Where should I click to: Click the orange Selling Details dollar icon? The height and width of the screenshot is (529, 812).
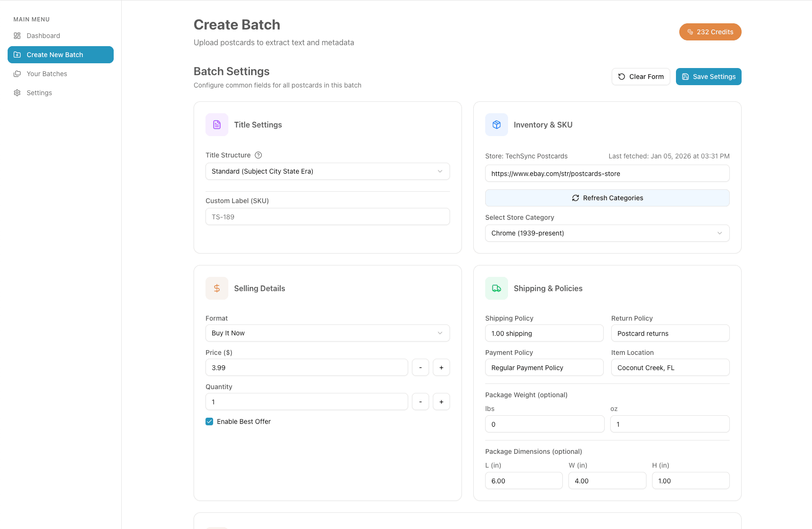[x=217, y=288]
